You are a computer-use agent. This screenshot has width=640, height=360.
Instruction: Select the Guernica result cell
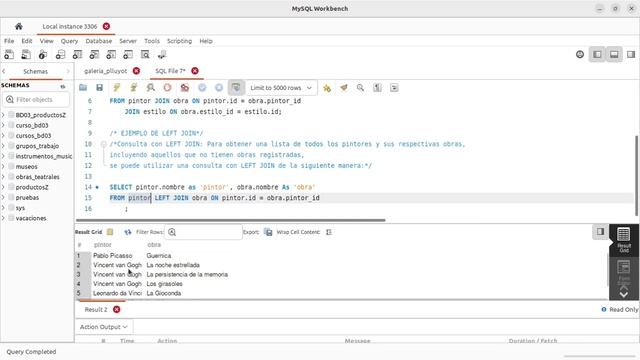[x=159, y=256]
